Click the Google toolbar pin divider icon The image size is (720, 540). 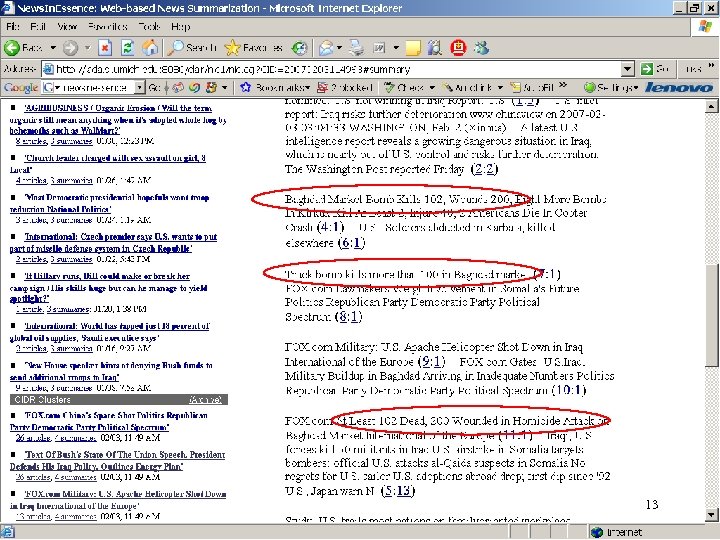tap(167, 87)
